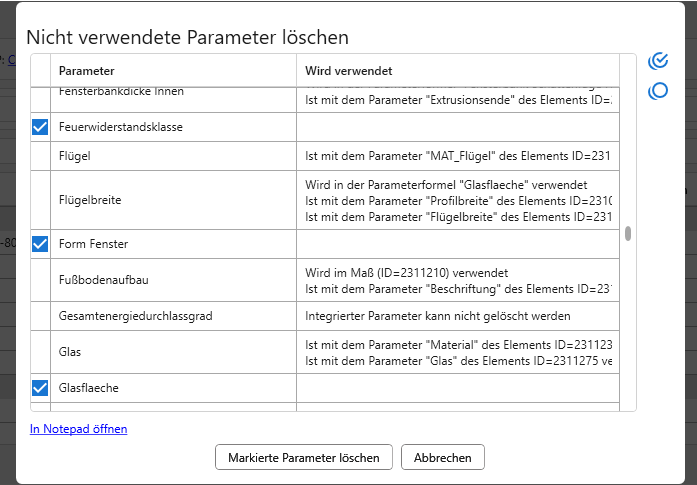The image size is (697, 485).
Task: Uncheck the Form Fenster checkbox
Action: (40, 243)
